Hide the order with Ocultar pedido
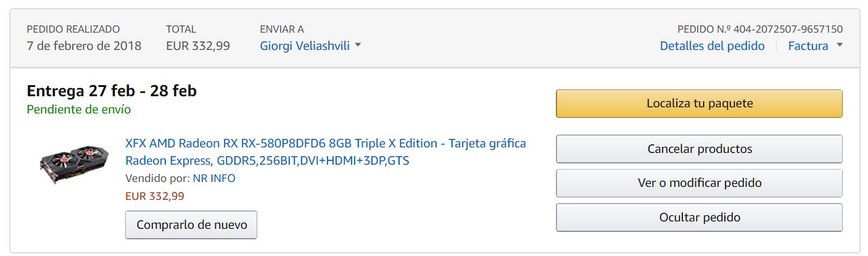868x256 pixels. (699, 217)
